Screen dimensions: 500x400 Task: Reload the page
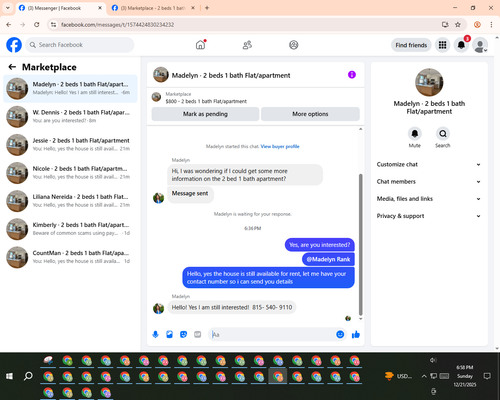point(37,24)
